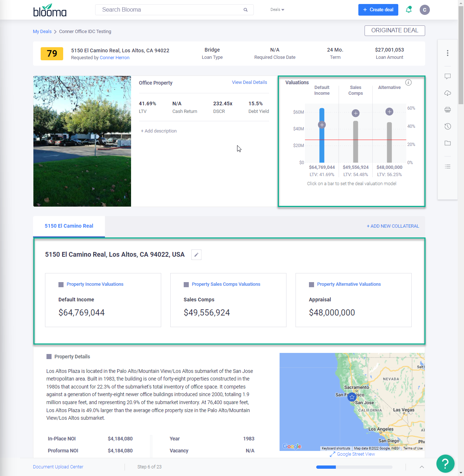Open the history clock icon
The image size is (464, 476).
pos(448,126)
